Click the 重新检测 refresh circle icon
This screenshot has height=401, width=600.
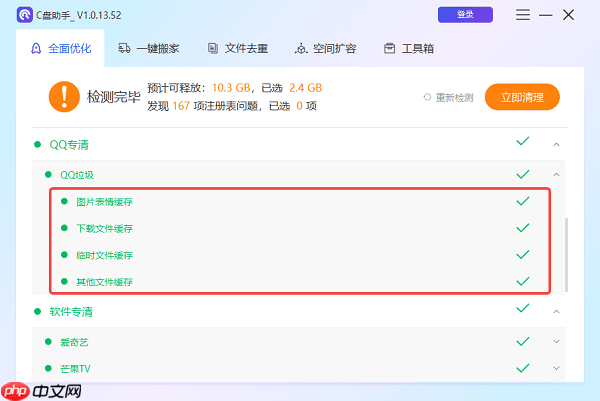click(427, 97)
